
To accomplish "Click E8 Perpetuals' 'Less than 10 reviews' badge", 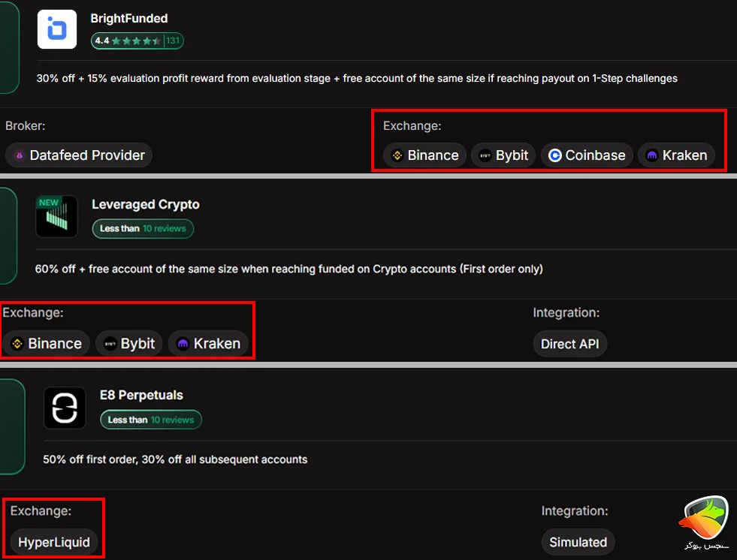I will (x=151, y=420).
